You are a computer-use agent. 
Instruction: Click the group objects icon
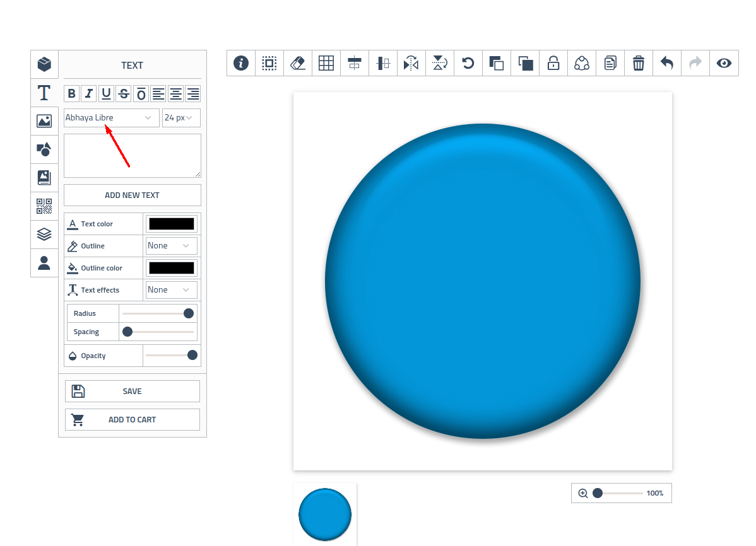coord(582,63)
